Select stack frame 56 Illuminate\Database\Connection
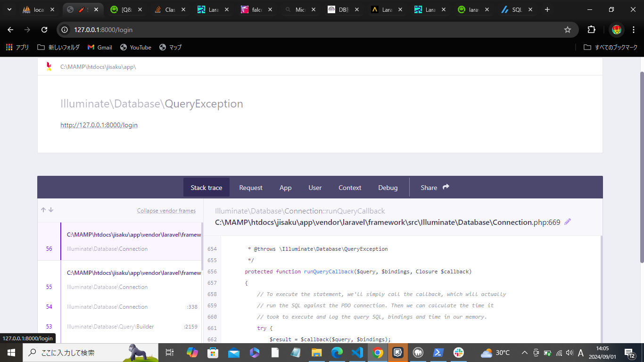Screen dimensions: 644x362 pyautogui.click(x=120, y=241)
